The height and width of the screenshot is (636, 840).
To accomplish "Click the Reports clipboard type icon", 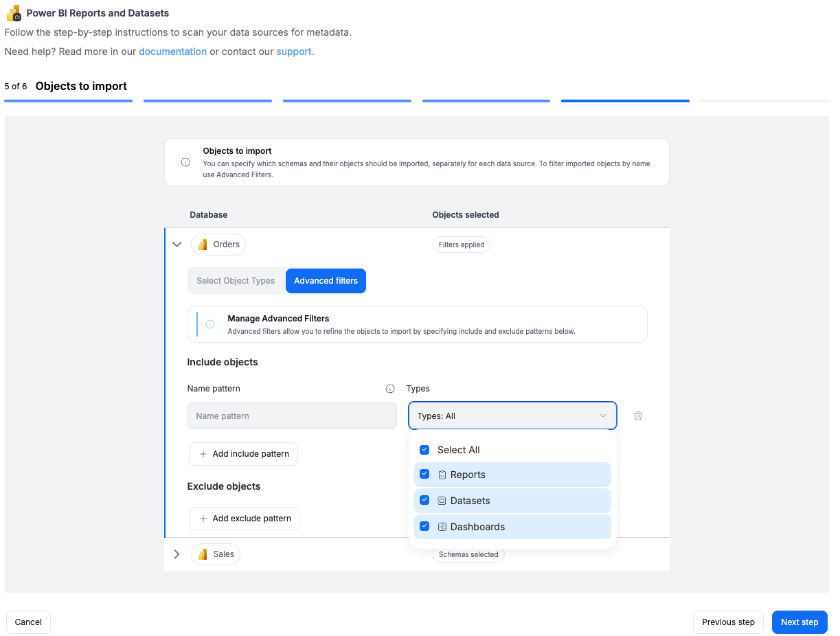I will tap(442, 475).
